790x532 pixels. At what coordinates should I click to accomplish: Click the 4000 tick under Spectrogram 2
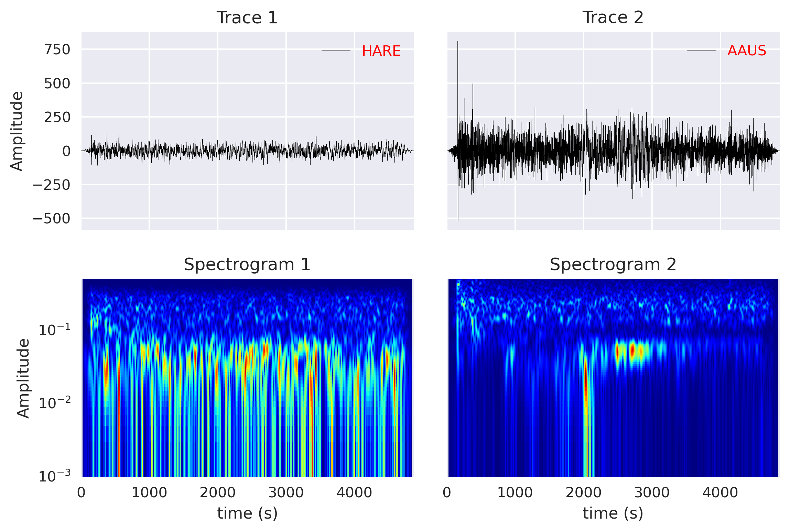[720, 493]
